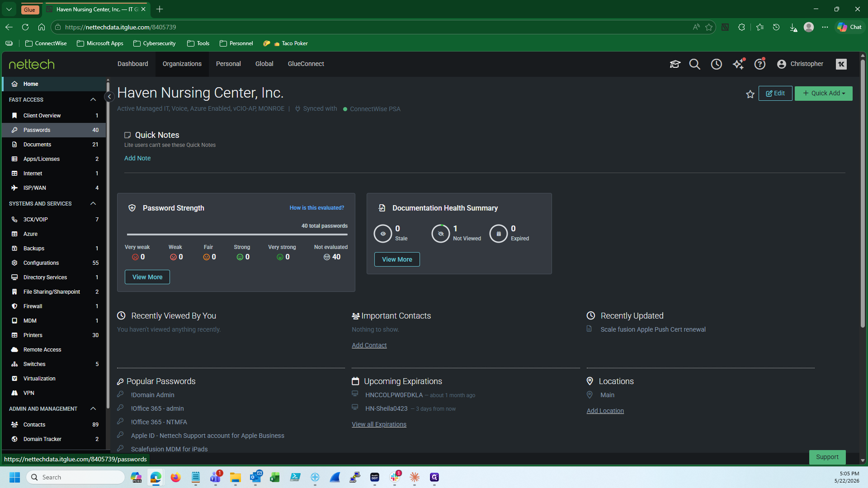Open 3CX/VOIP in the sidebar
Viewport: 868px width, 488px height.
coord(54,220)
